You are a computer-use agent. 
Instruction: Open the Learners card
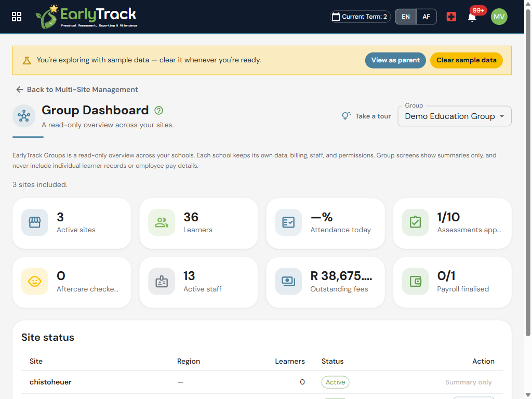click(x=198, y=223)
